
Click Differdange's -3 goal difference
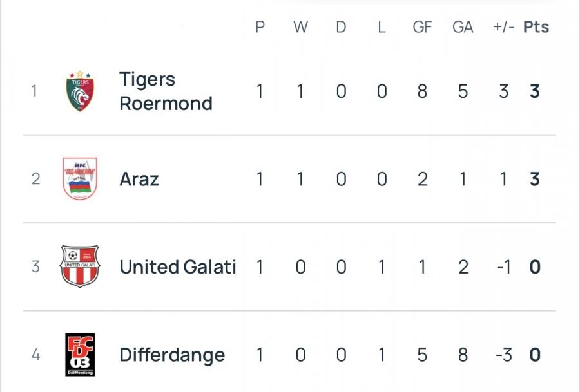click(x=503, y=355)
